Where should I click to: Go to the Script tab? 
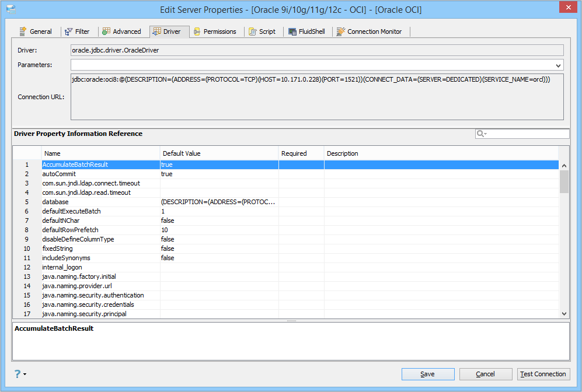(263, 32)
